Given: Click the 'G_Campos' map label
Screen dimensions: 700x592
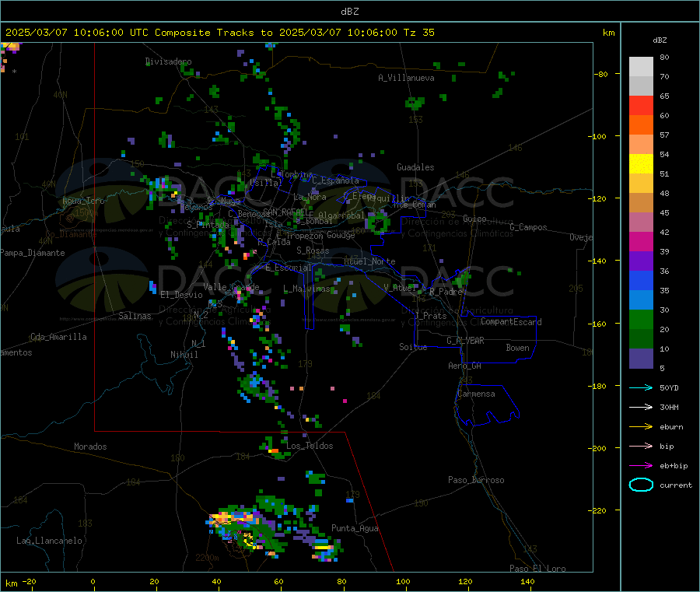Looking at the screenshot, I should coord(528,227).
